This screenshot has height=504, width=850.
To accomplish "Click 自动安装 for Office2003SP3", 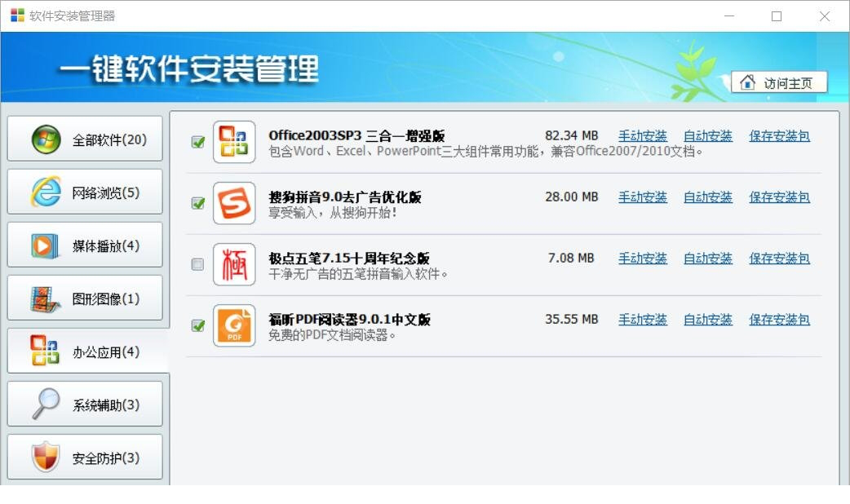I will click(707, 136).
